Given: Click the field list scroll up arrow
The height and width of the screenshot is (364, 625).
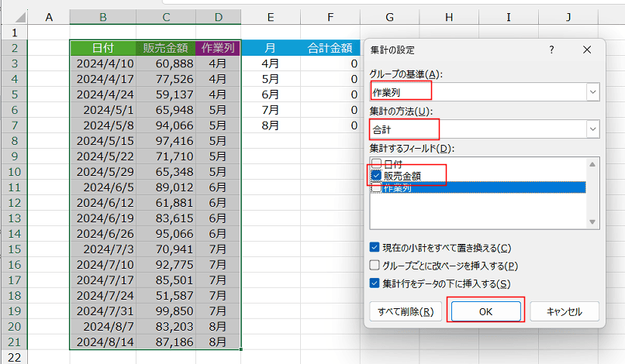Looking at the screenshot, I should click(x=593, y=164).
